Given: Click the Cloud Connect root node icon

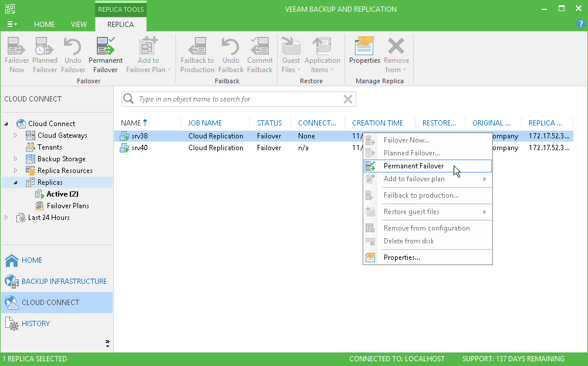Looking at the screenshot, I should pyautogui.click(x=21, y=124).
